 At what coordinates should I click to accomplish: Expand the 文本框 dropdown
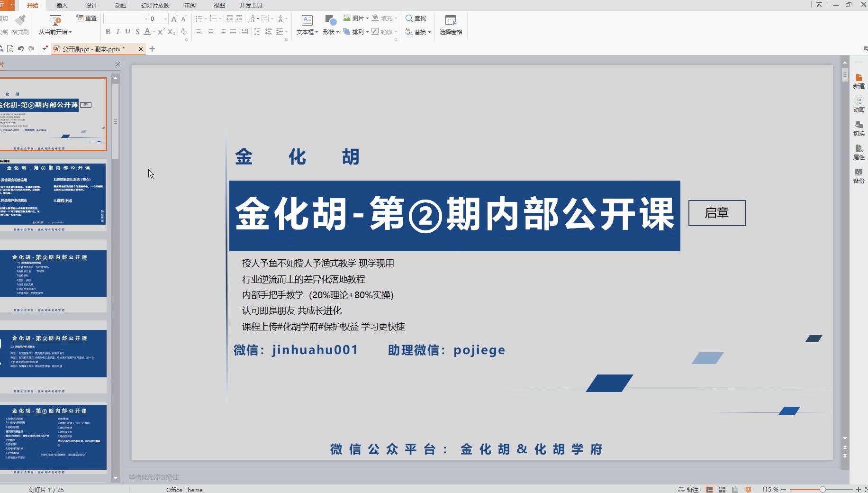coord(316,32)
